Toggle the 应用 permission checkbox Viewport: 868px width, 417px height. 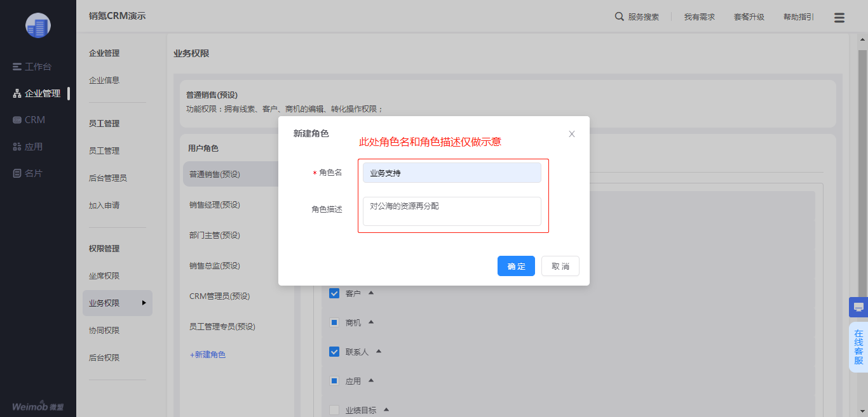(x=334, y=381)
